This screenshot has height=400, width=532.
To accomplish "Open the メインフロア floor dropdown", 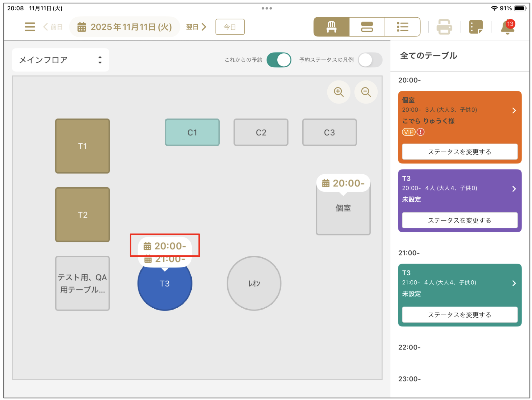I will pos(60,60).
